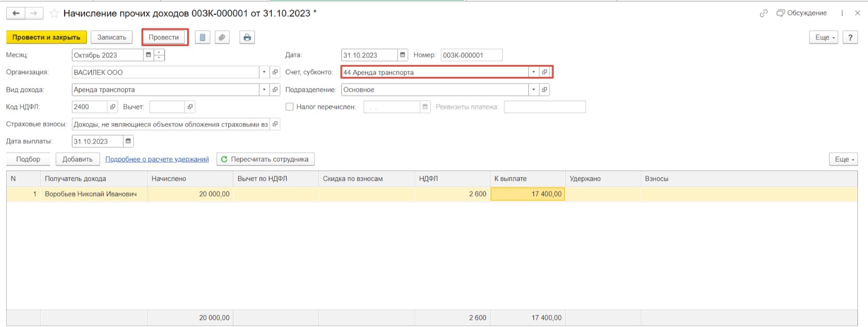Click the К выплате column header
The height and width of the screenshot is (327, 868).
[527, 179]
